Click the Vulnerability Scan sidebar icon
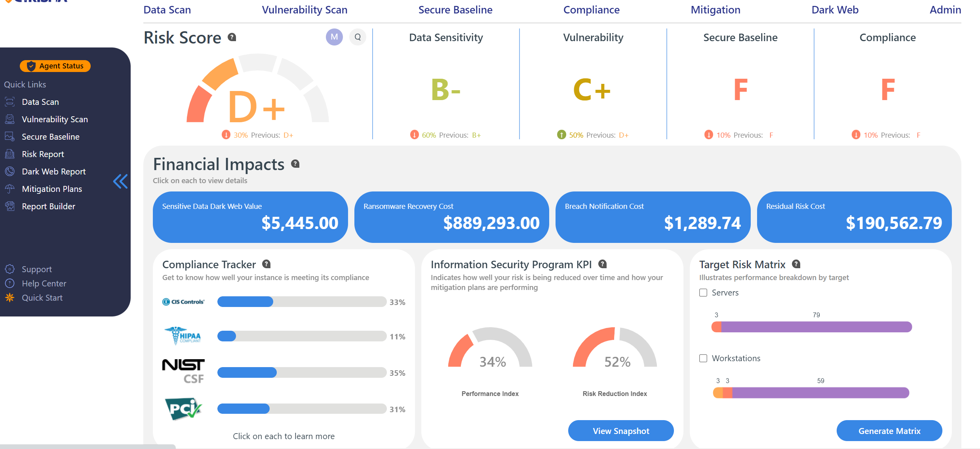 click(10, 119)
